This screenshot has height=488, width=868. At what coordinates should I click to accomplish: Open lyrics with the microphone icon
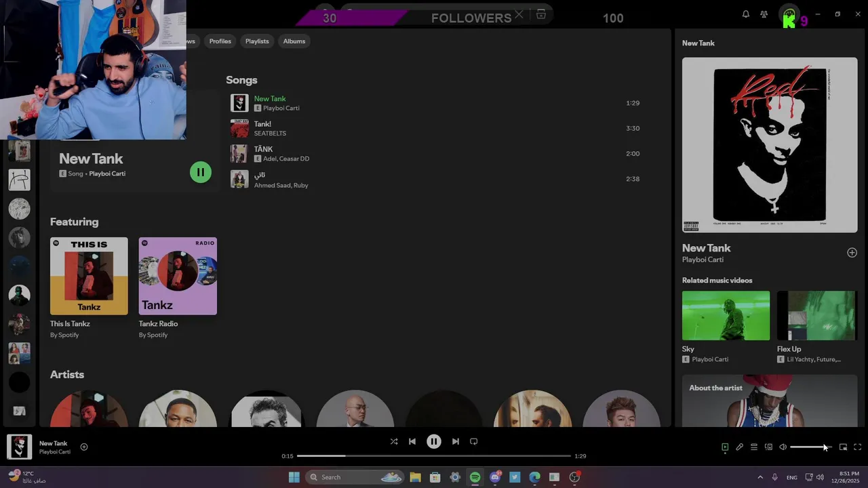[x=740, y=447]
